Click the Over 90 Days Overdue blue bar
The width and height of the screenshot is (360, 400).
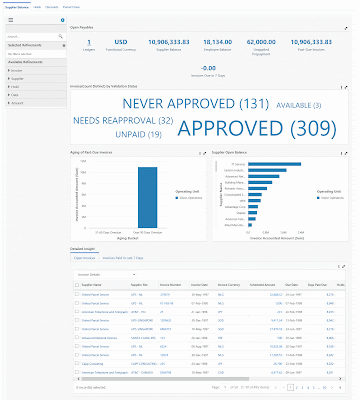[148, 198]
